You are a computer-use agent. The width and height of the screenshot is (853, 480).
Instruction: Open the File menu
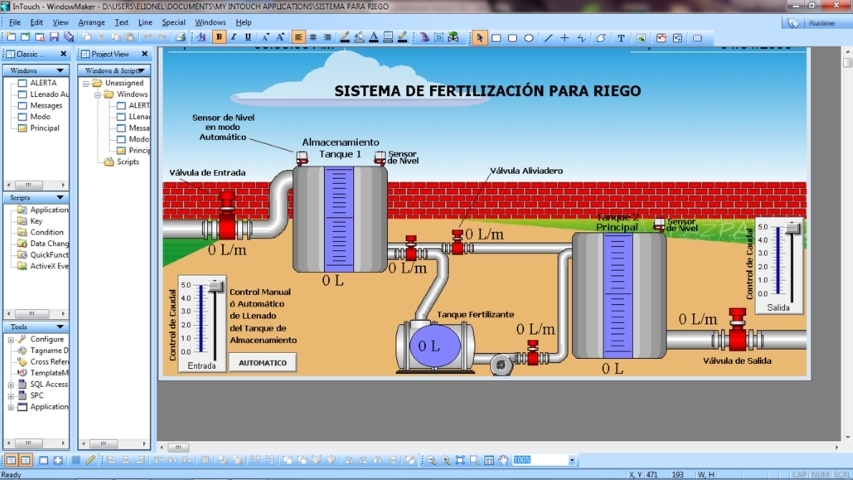(x=15, y=22)
